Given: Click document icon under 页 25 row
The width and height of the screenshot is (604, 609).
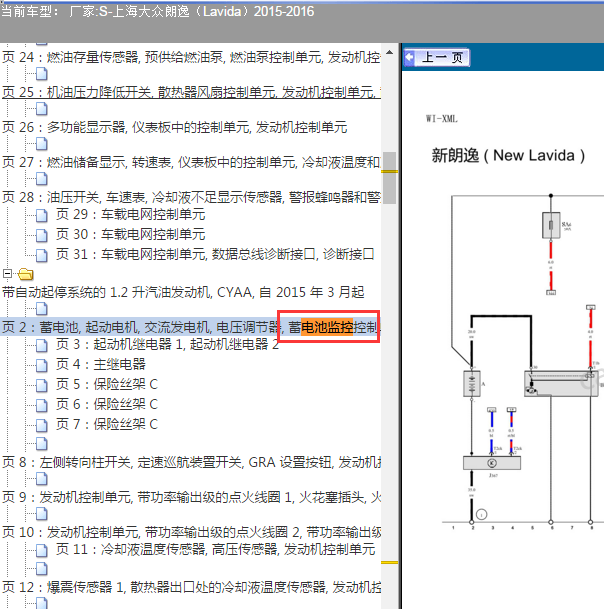Looking at the screenshot, I should pyautogui.click(x=42, y=109).
